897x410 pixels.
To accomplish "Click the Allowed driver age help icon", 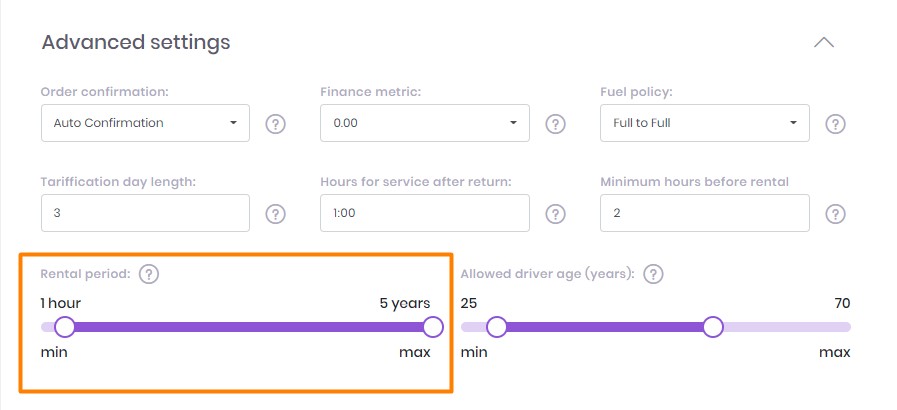I will pos(654,274).
